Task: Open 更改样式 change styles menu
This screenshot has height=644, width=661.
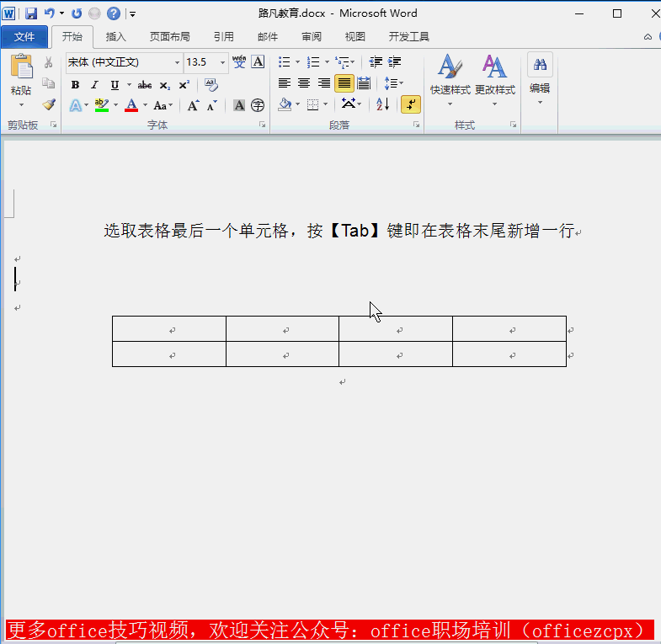Action: click(495, 80)
